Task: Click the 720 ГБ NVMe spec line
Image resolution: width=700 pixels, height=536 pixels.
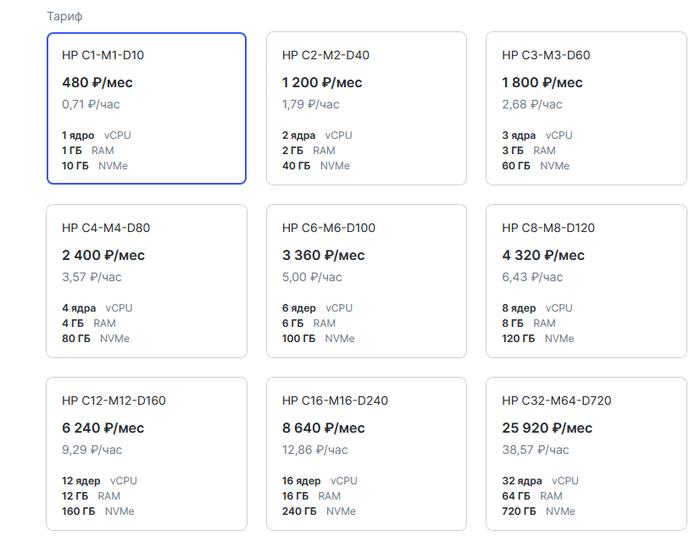Action: pos(538,511)
